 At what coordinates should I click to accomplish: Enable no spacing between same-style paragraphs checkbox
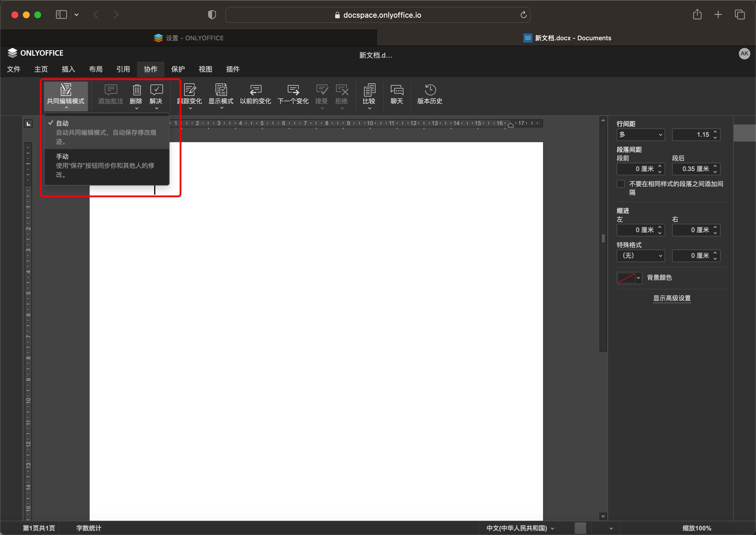tap(621, 184)
